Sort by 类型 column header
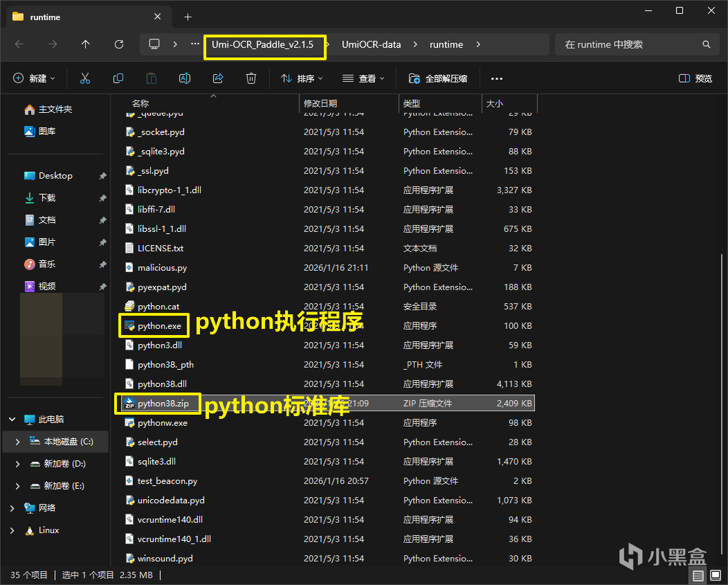 tap(411, 104)
